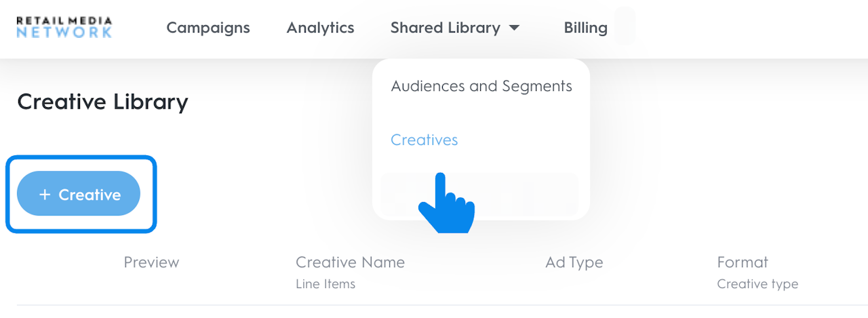Click the Line Items sub-label
This screenshot has width=868, height=318.
coord(325,284)
